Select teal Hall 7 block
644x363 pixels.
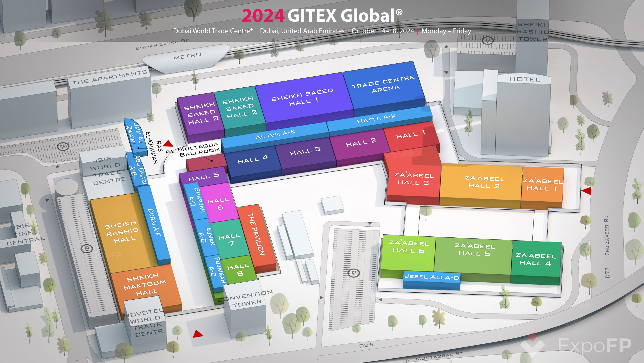230,240
